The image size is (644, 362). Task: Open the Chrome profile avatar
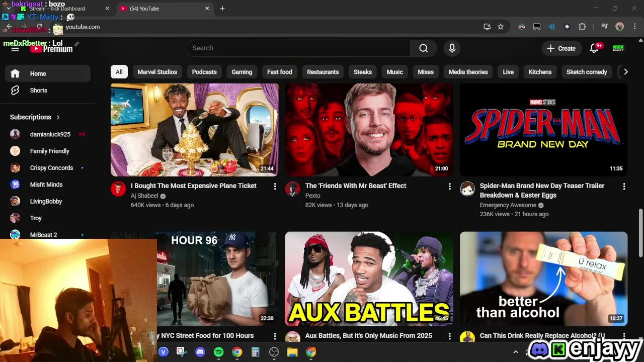[x=620, y=27]
